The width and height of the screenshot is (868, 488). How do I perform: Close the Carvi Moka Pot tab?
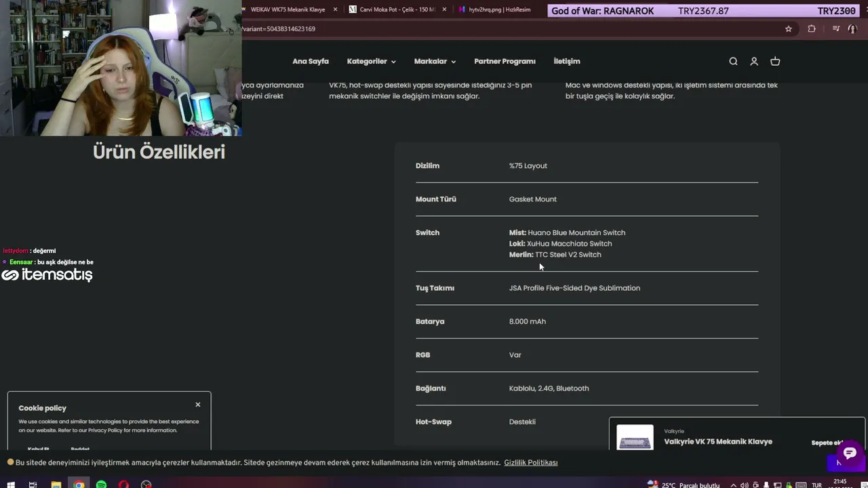445,9
